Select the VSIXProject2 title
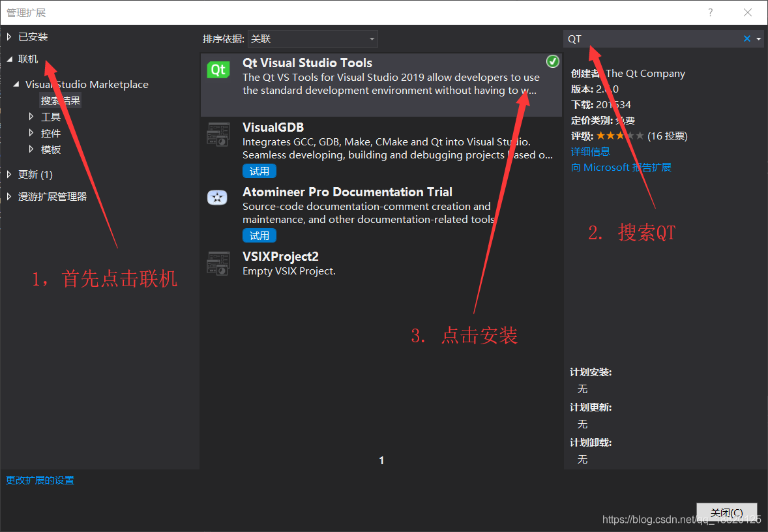Screen dimensions: 768x532 coord(280,256)
